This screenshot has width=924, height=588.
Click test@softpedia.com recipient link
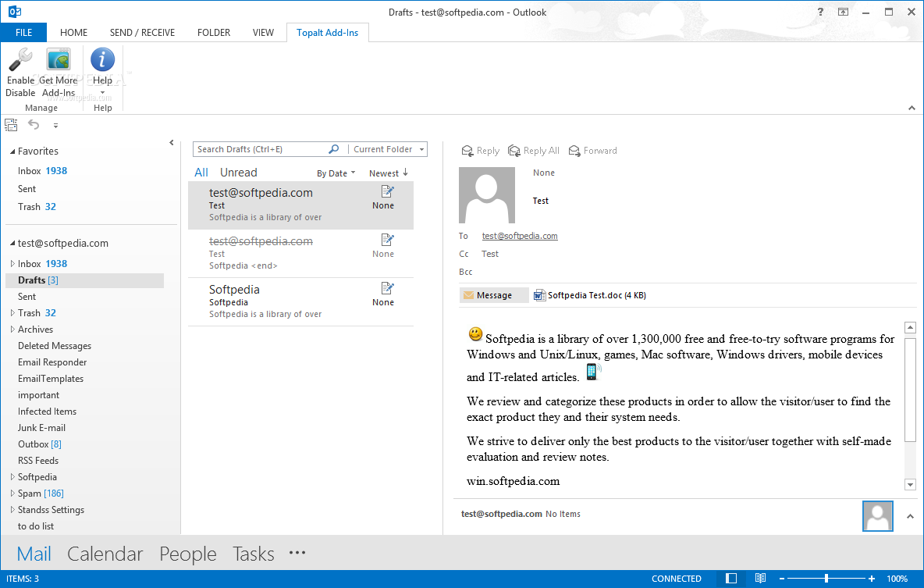(520, 236)
